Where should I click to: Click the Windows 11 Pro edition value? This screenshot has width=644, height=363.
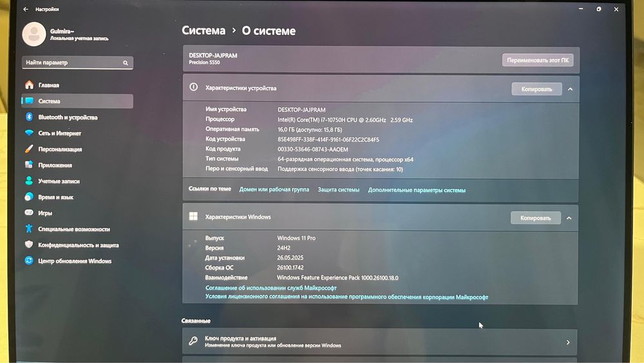[x=296, y=238]
